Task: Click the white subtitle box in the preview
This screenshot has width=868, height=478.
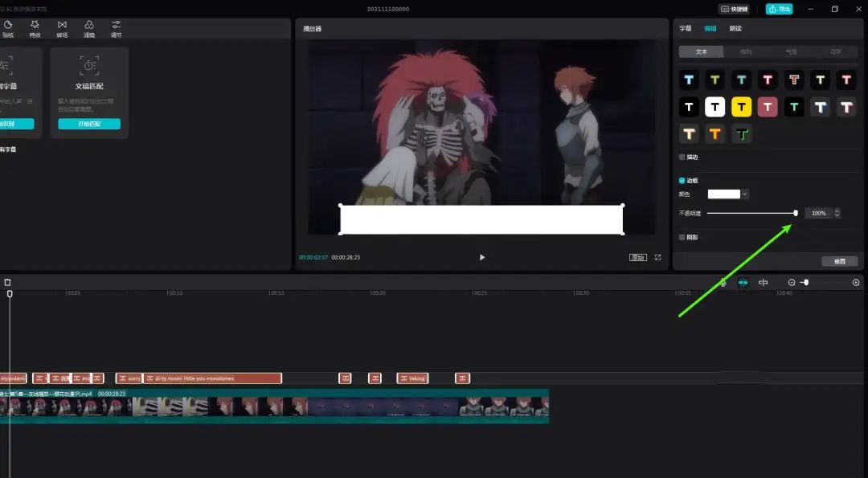Action: coord(481,219)
